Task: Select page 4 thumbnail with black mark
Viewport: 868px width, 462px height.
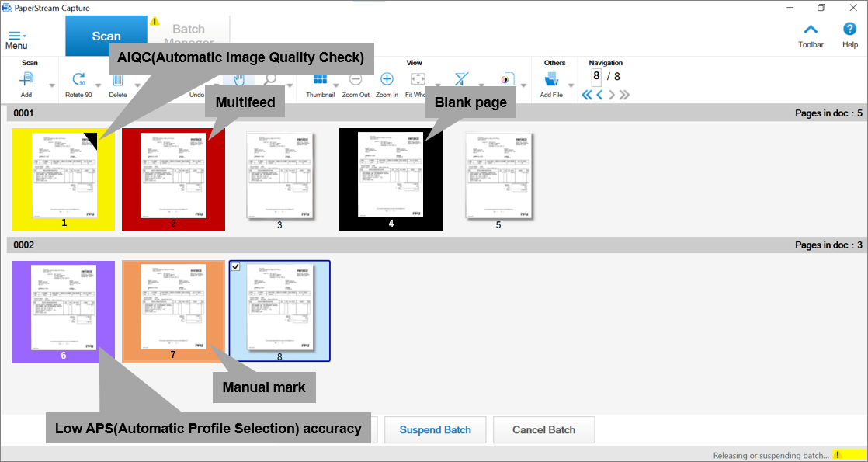Action: 391,179
